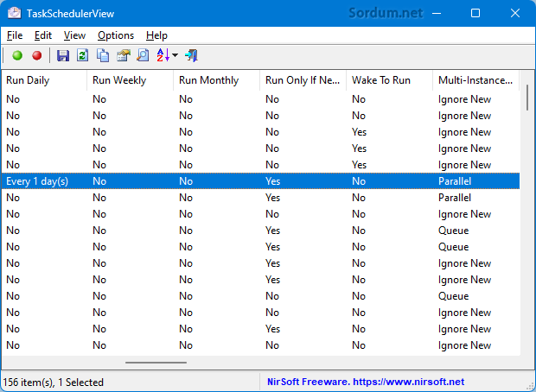
Task: Sort by the Run Daily column header
Action: (44, 80)
